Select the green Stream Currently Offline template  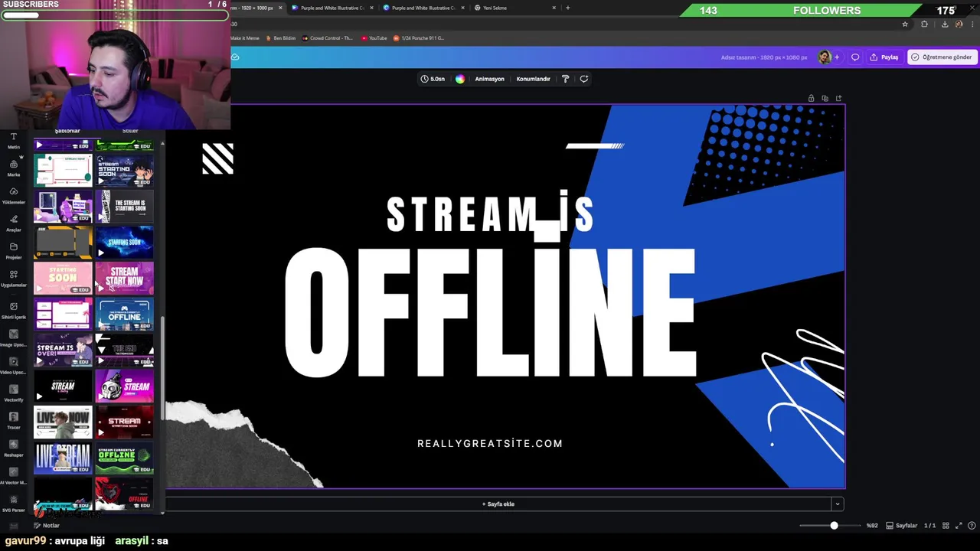[124, 458]
